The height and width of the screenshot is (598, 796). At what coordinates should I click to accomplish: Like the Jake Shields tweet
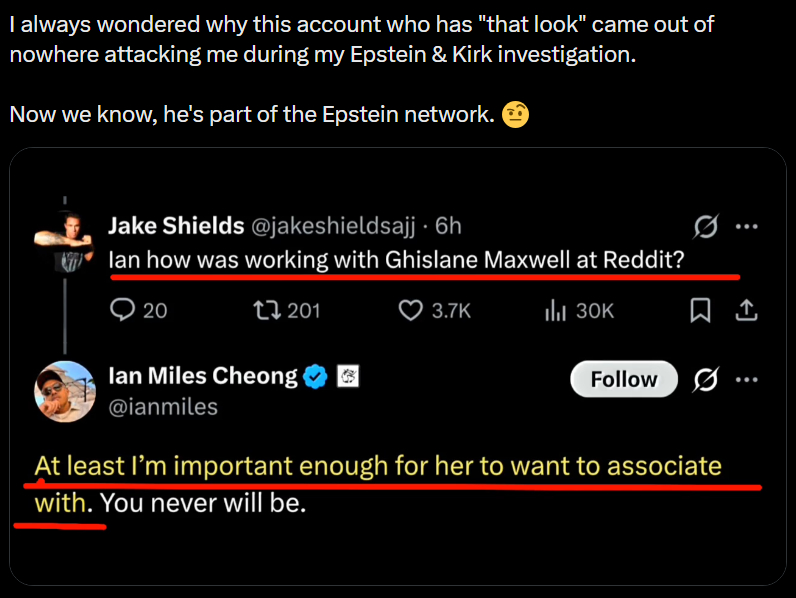tap(412, 311)
